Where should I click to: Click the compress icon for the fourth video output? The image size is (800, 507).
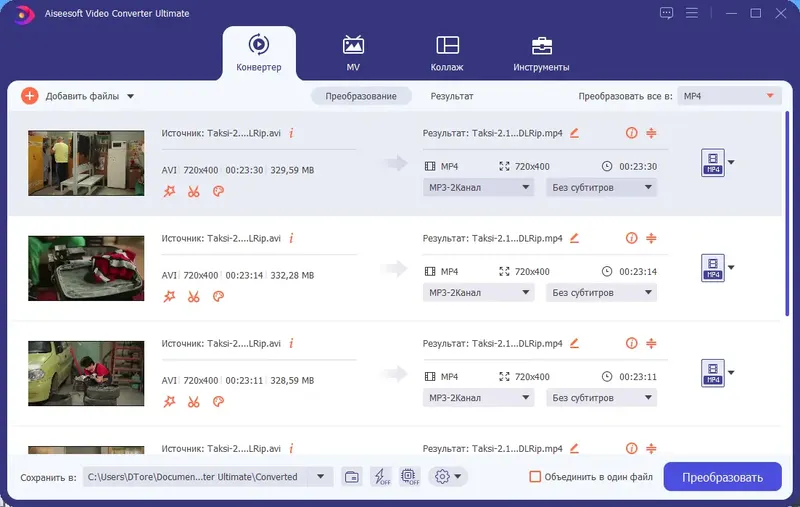[x=651, y=448]
